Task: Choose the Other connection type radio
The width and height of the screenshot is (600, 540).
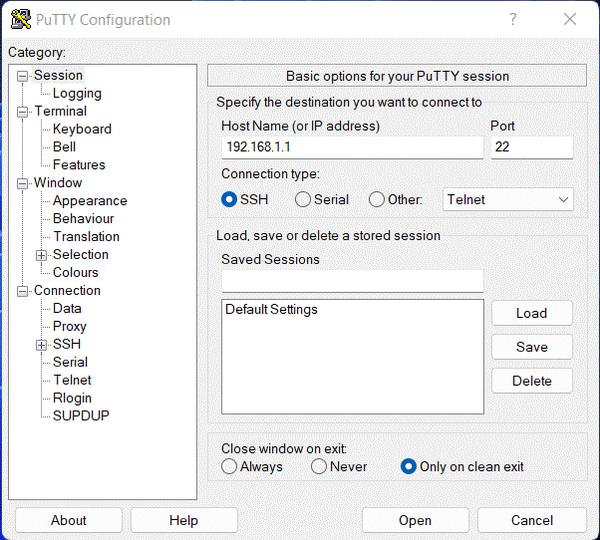Action: (377, 199)
